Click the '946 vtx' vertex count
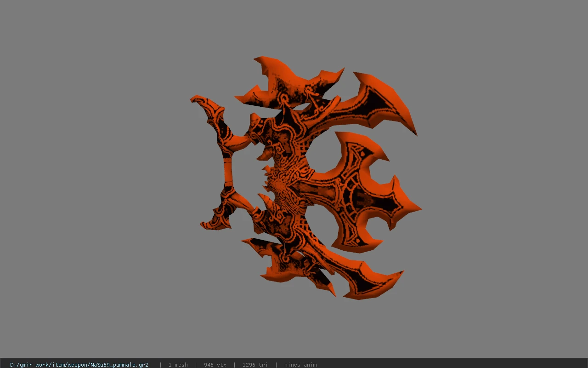This screenshot has width=588, height=368. 215,365
